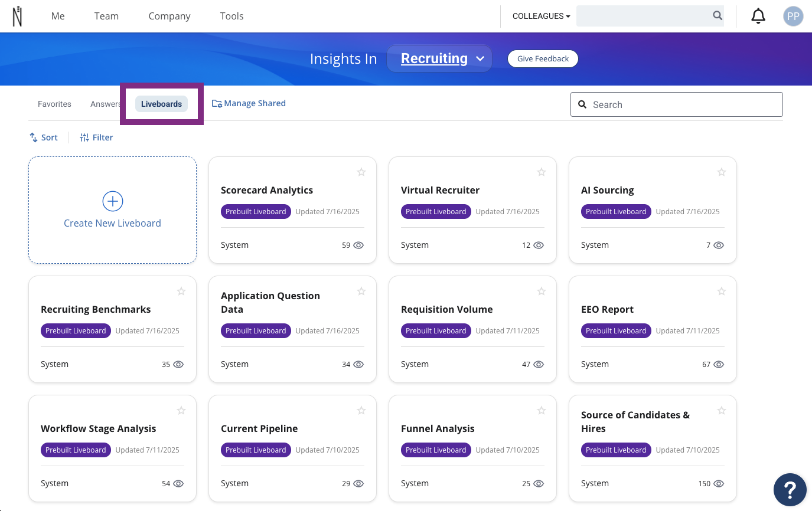The image size is (812, 511).
Task: Open the EEO Report title
Action: pyautogui.click(x=607, y=309)
